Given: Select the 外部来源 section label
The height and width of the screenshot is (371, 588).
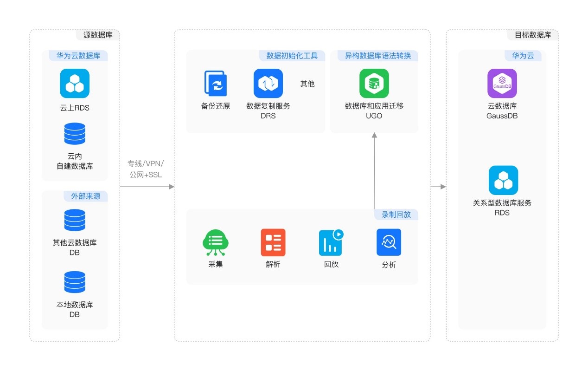Looking at the screenshot, I should click(86, 196).
